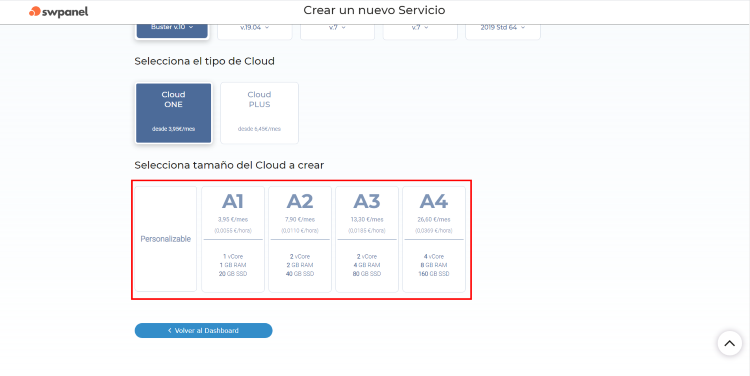Open the v.7 dropdown beside 2019 Std 64
This screenshot has height=376, width=750.
(x=420, y=29)
